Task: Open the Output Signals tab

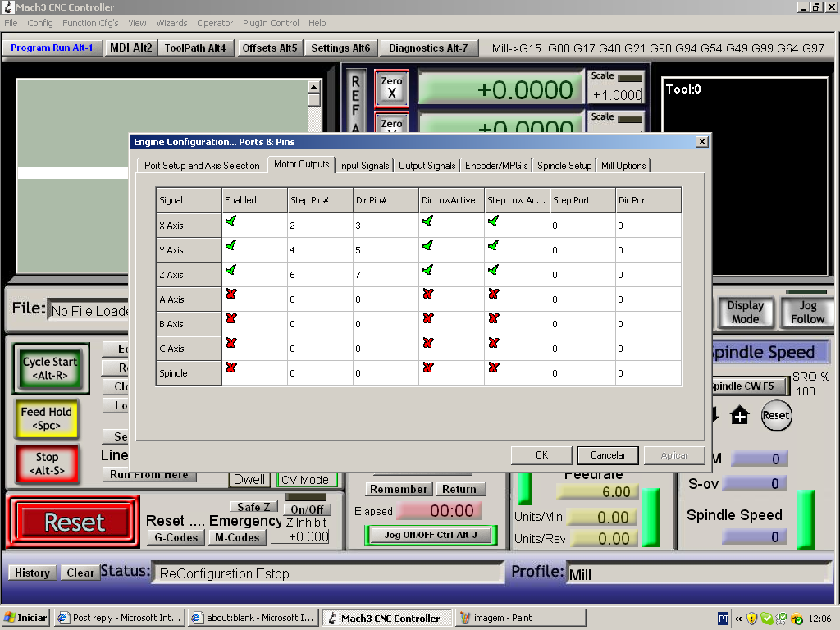Action: coord(427,166)
